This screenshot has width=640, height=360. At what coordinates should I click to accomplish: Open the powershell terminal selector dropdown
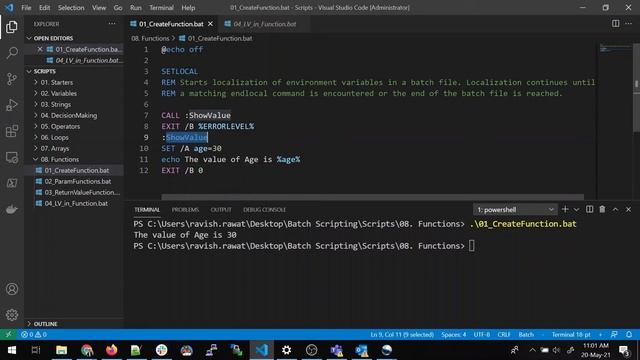(x=515, y=209)
